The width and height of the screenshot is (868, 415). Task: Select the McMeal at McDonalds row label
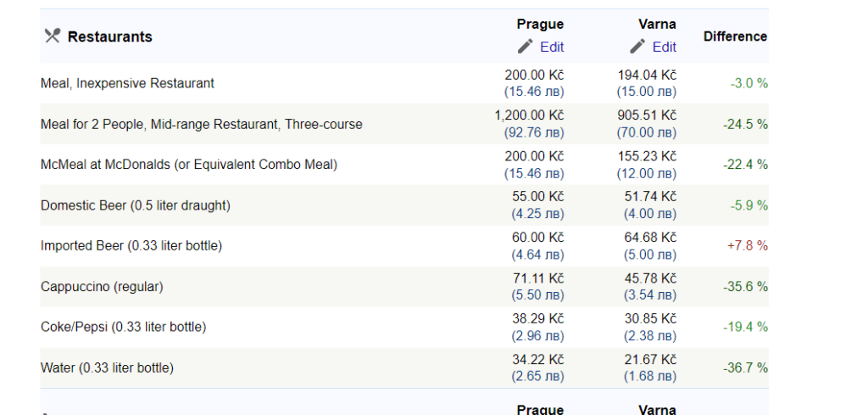189,165
